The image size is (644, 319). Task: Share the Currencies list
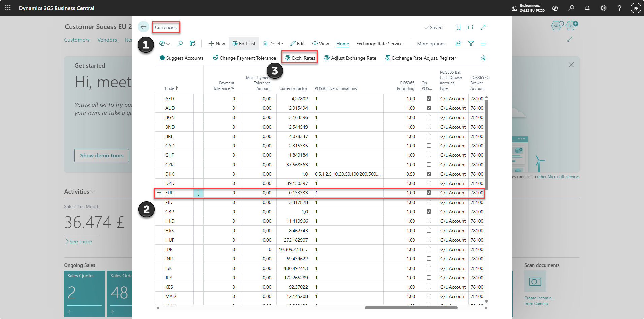point(458,44)
